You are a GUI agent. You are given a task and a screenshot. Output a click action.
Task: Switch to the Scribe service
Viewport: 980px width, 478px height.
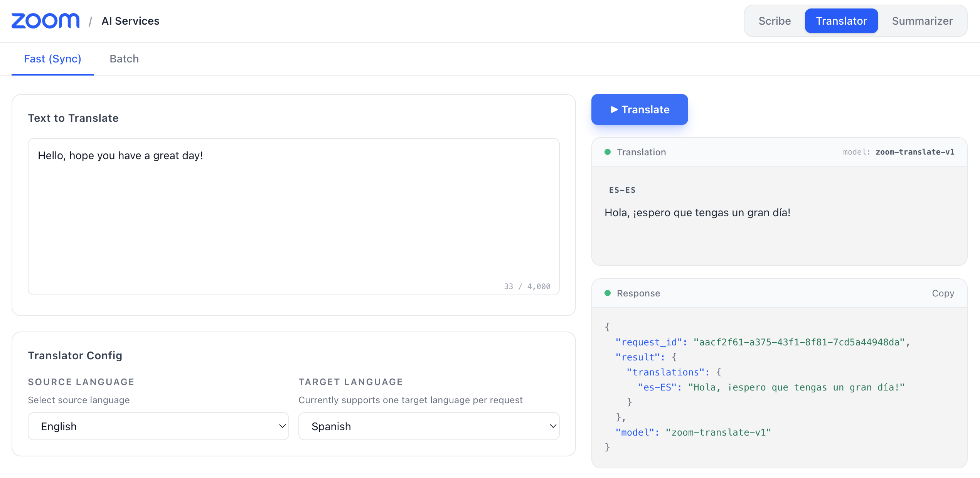click(775, 21)
